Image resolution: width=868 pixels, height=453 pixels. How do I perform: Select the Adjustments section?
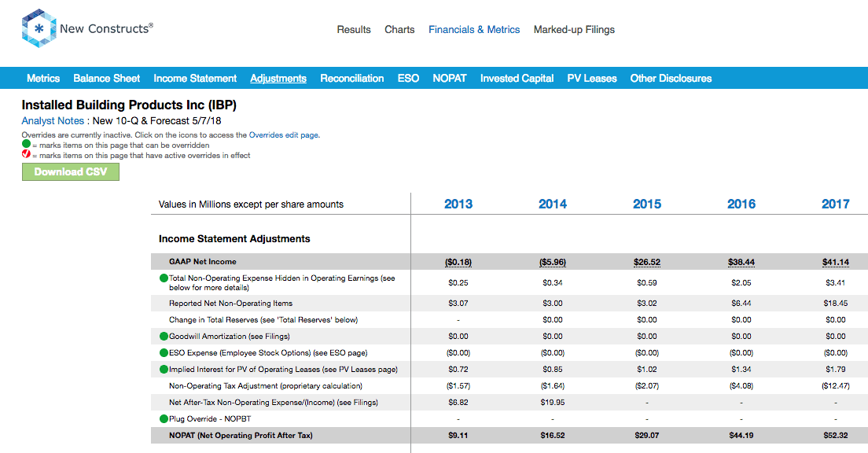pos(278,78)
